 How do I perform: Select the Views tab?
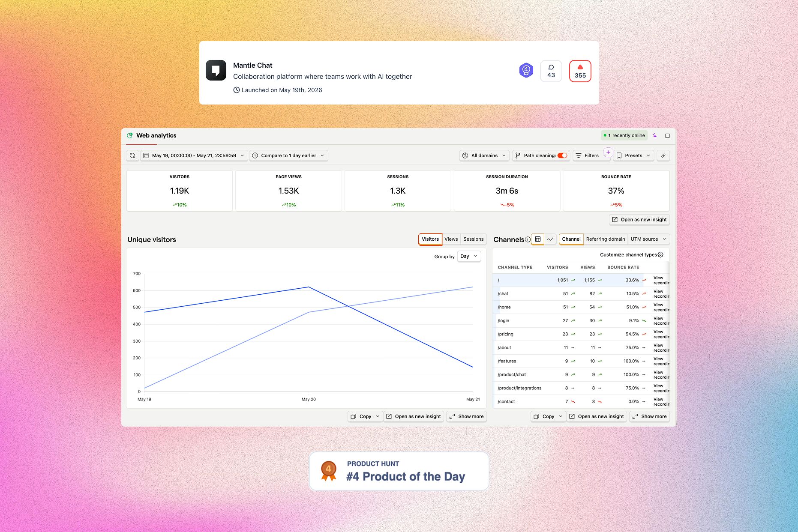click(451, 239)
